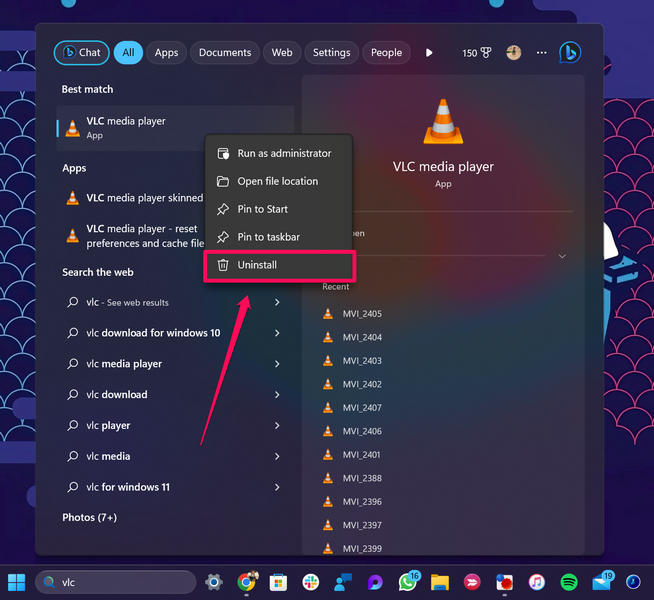
Task: Open WhatsApp from the taskbar
Action: (x=408, y=581)
